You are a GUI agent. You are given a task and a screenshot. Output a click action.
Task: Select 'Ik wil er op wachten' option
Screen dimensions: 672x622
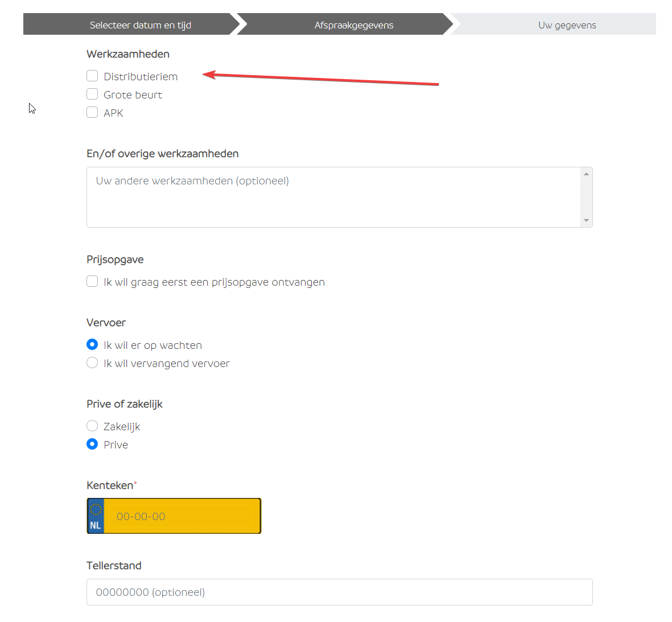tap(92, 345)
